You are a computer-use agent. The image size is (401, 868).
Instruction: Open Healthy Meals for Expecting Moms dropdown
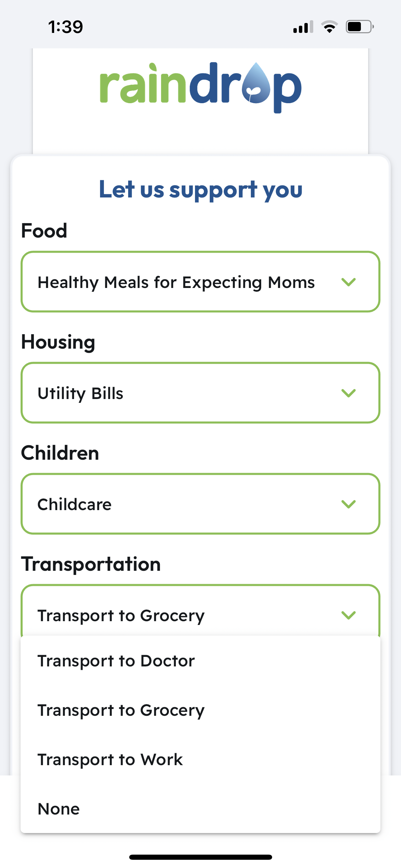(200, 282)
